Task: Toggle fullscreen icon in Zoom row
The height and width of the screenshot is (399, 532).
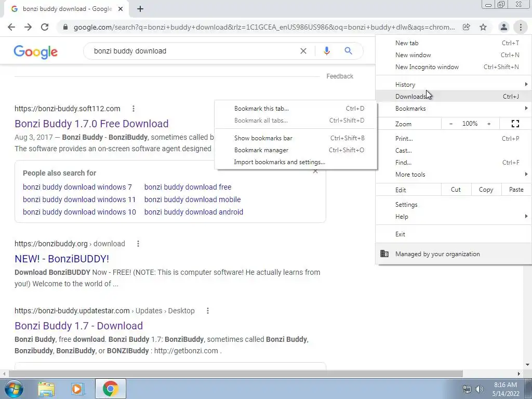Action: pyautogui.click(x=515, y=124)
